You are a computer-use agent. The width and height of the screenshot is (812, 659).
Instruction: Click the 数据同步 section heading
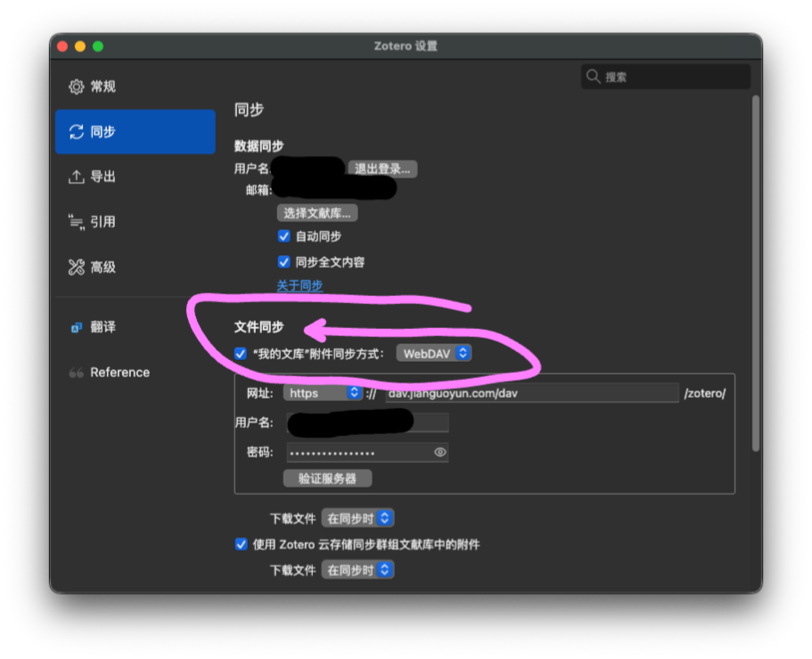(x=258, y=146)
